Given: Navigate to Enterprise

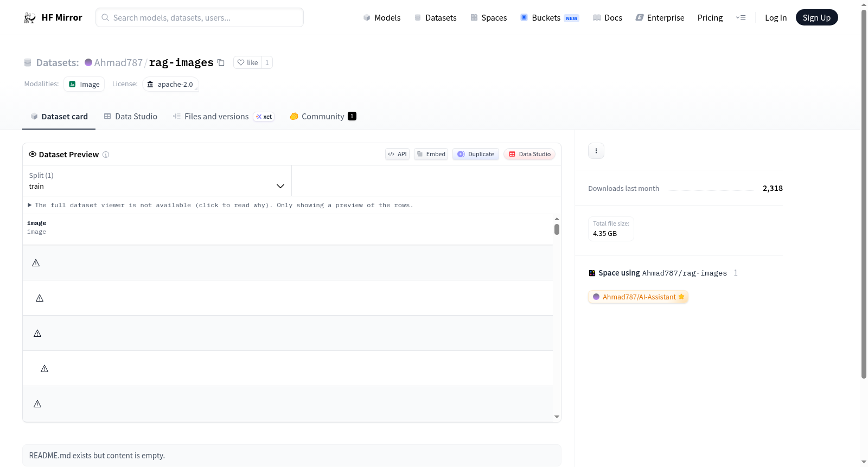Looking at the screenshot, I should (x=660, y=18).
